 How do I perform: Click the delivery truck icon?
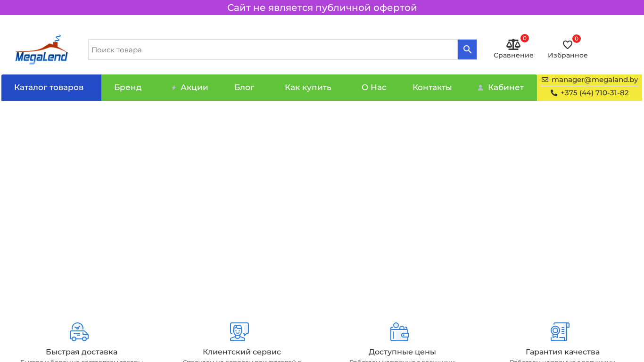(79, 332)
